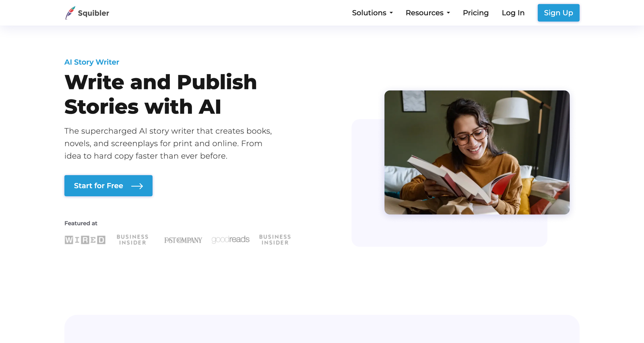The height and width of the screenshot is (343, 644).
Task: Expand the Resources dropdown caret
Action: (448, 13)
